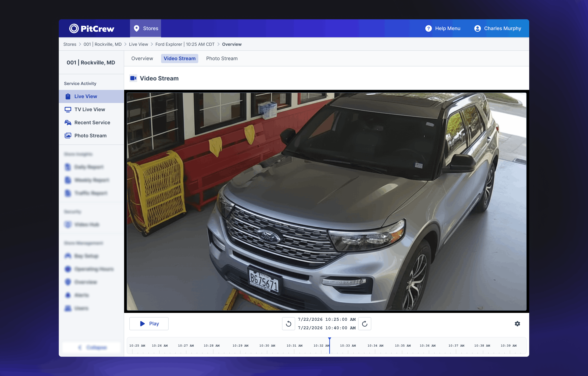Jump to 10:27 AM on the timeline
The height and width of the screenshot is (376, 588).
186,346
